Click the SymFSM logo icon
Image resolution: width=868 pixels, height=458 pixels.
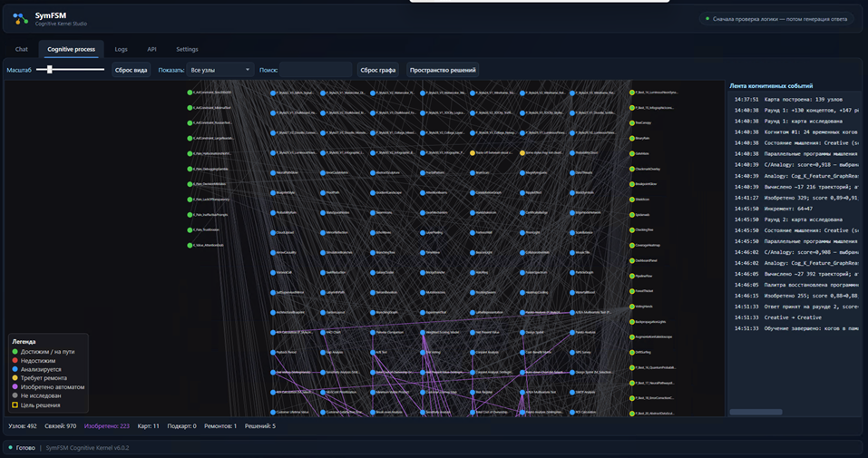(x=21, y=19)
